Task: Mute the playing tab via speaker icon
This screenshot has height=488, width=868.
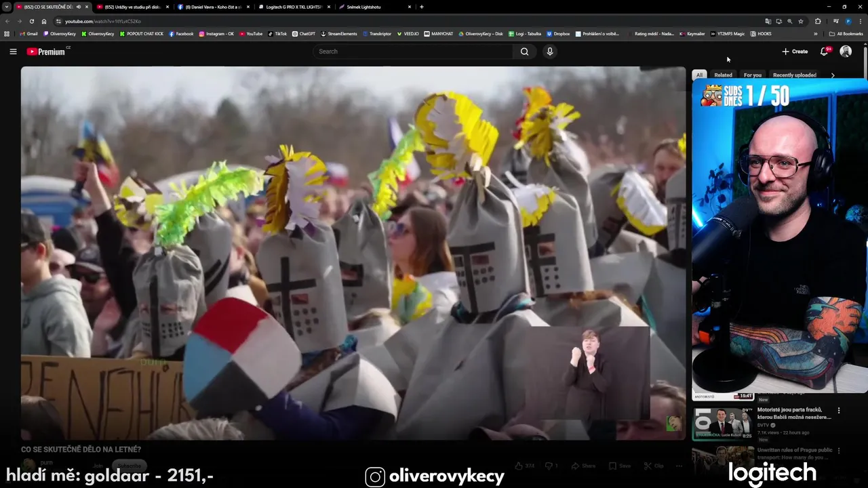Action: click(x=79, y=7)
